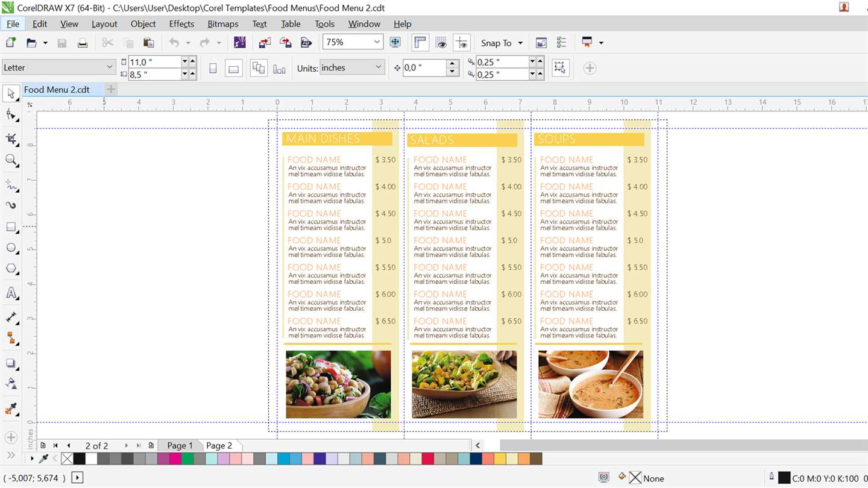Switch page to Portrait orientation
The image size is (868, 488).
coord(213,68)
